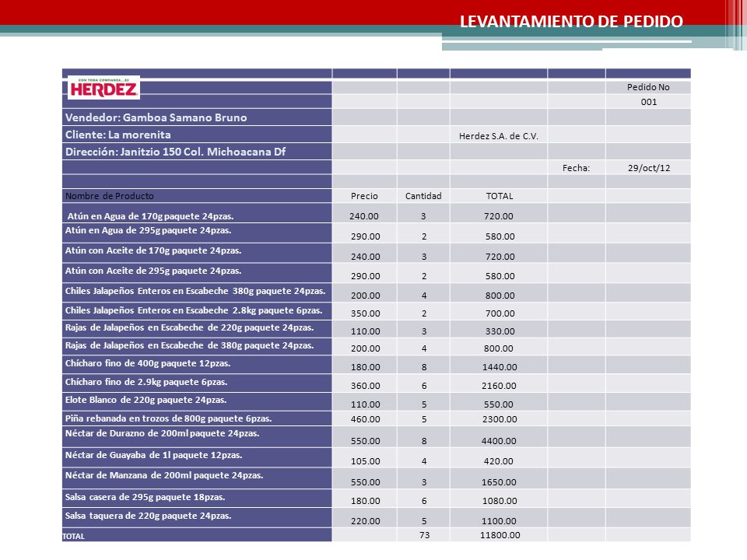Viewport: 747px width, 560px height.
Task: Select total 1650.00 in Néctar de Manzana row
Action: coord(499,482)
